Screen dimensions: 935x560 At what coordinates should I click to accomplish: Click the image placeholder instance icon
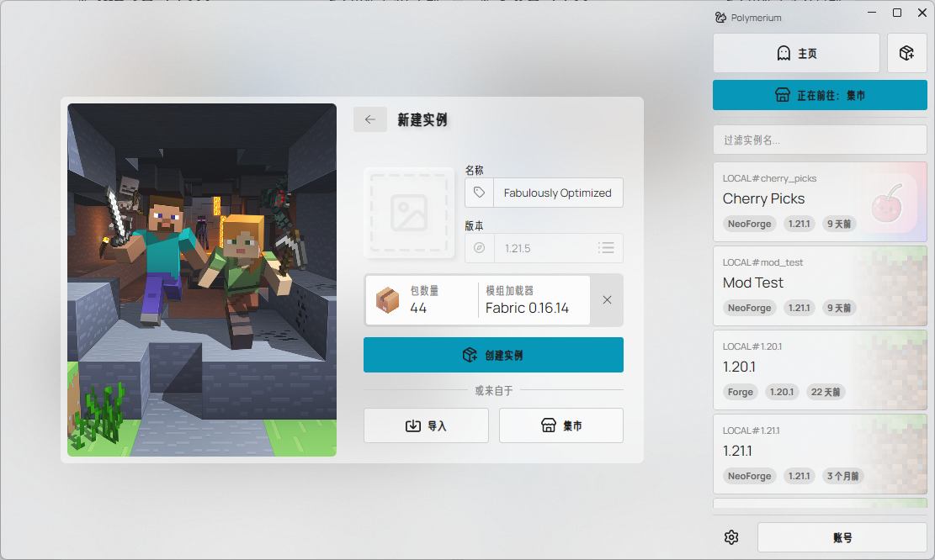409,214
